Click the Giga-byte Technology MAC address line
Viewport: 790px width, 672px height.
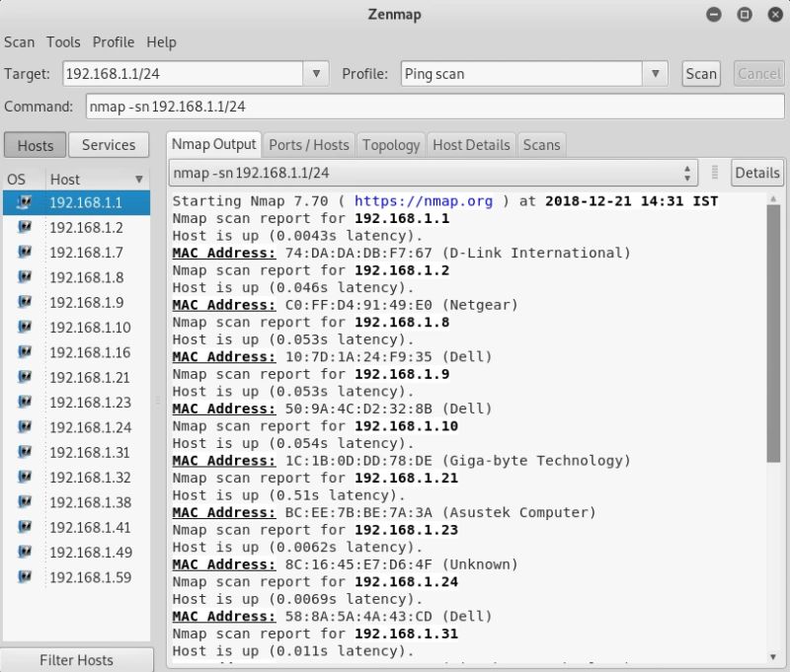click(402, 461)
